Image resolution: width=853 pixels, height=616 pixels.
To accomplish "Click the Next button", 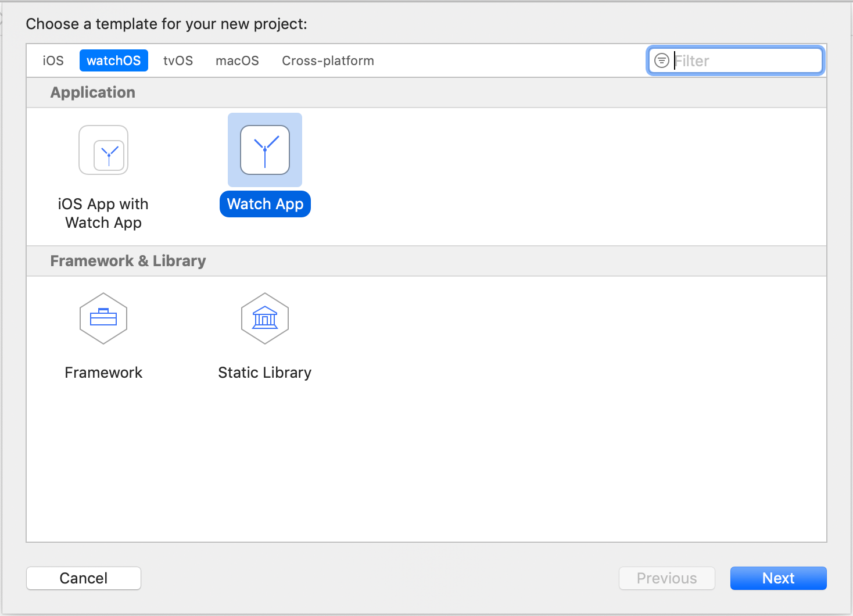I will [778, 578].
